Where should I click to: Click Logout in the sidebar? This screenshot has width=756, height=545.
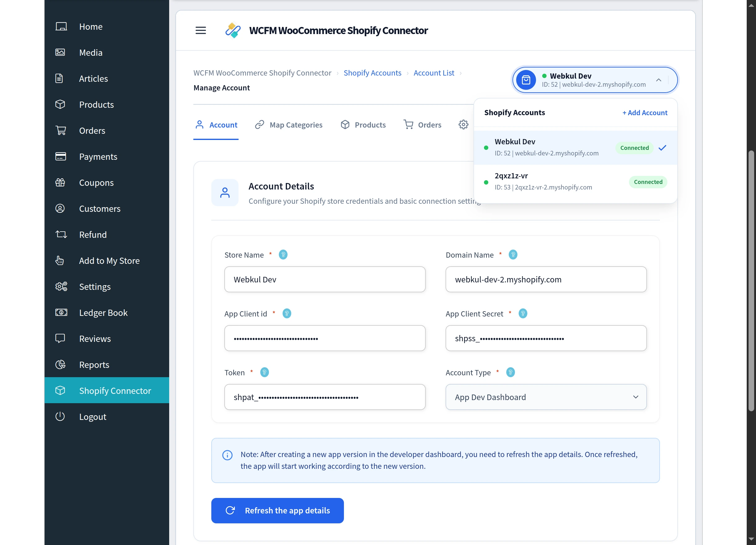pyautogui.click(x=107, y=416)
